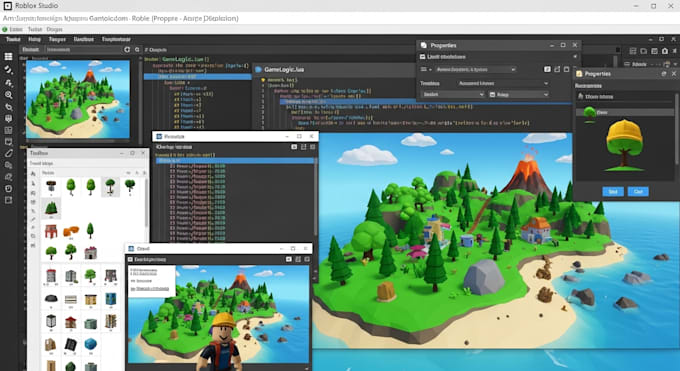Click the refresh icon beside the search field
Image resolution: width=680 pixels, height=371 pixels.
tap(127, 49)
